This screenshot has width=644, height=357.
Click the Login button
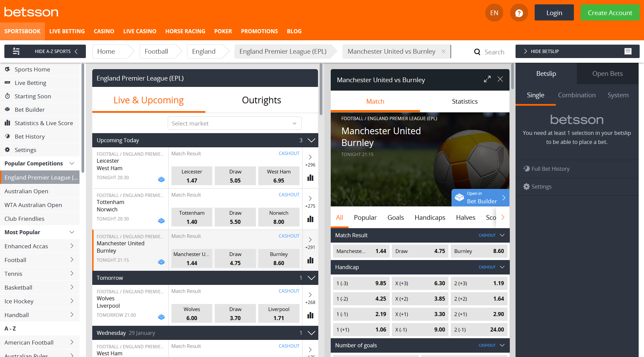coord(554,13)
